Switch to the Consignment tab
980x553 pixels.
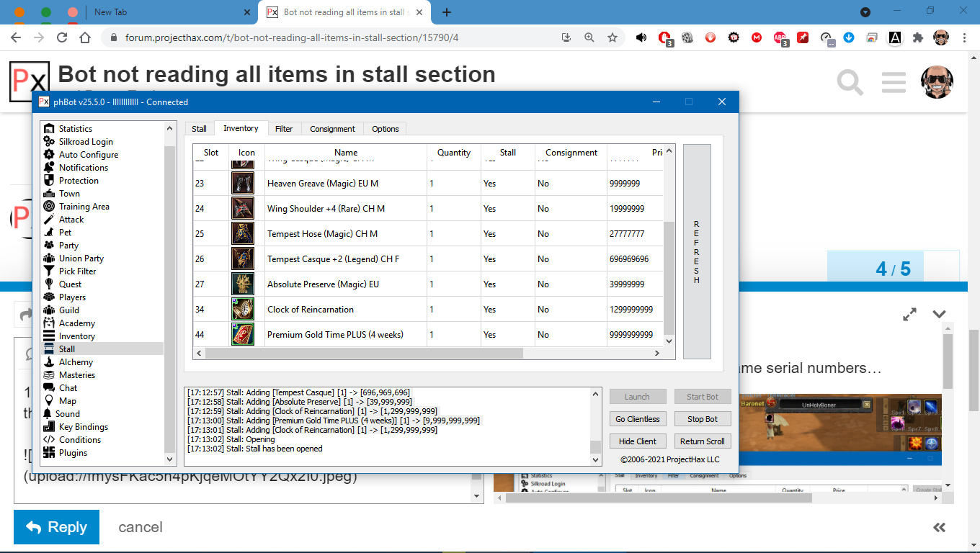[x=332, y=129]
